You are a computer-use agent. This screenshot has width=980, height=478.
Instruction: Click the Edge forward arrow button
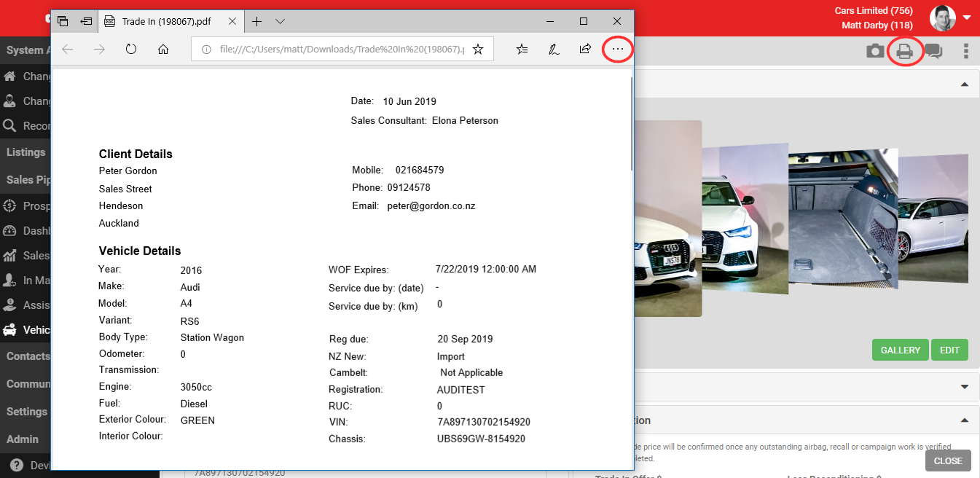pyautogui.click(x=100, y=50)
